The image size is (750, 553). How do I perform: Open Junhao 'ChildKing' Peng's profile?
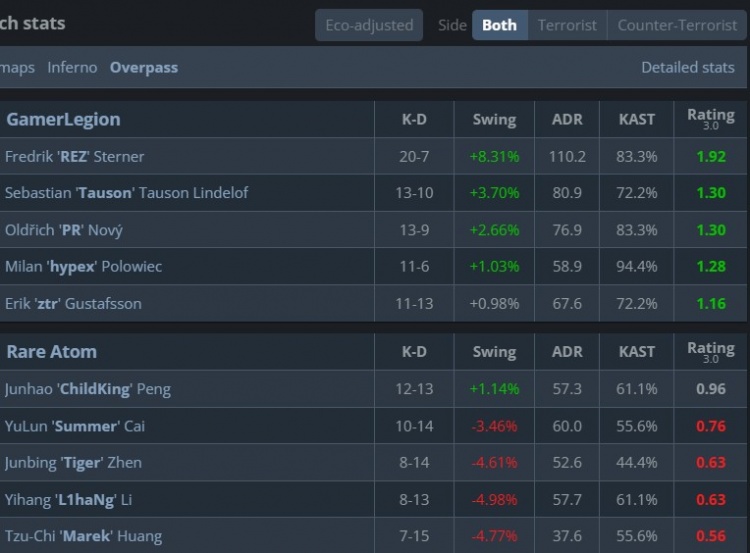coord(88,389)
